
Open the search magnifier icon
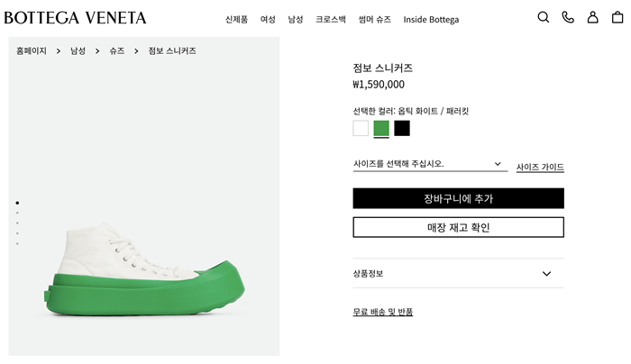pyautogui.click(x=543, y=17)
